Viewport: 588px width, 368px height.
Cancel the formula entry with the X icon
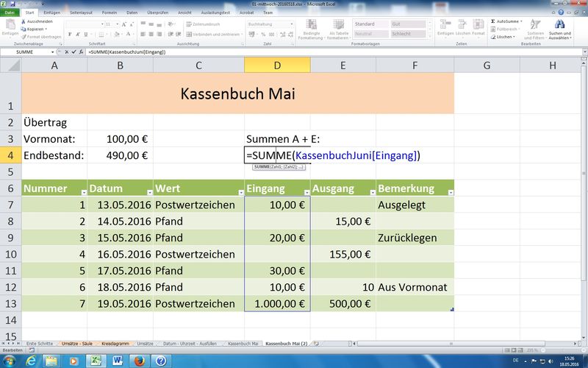coord(67,52)
